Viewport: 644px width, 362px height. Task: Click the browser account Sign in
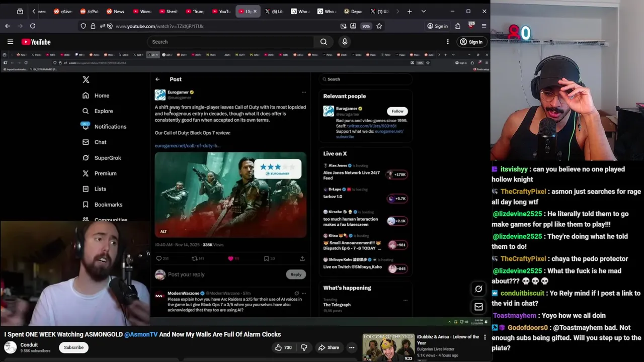pos(437,26)
